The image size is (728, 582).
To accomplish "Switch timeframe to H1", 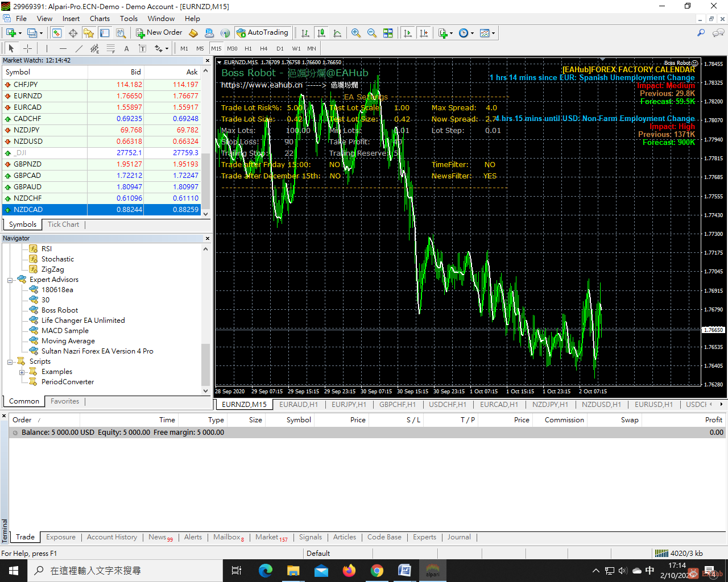I will (248, 48).
